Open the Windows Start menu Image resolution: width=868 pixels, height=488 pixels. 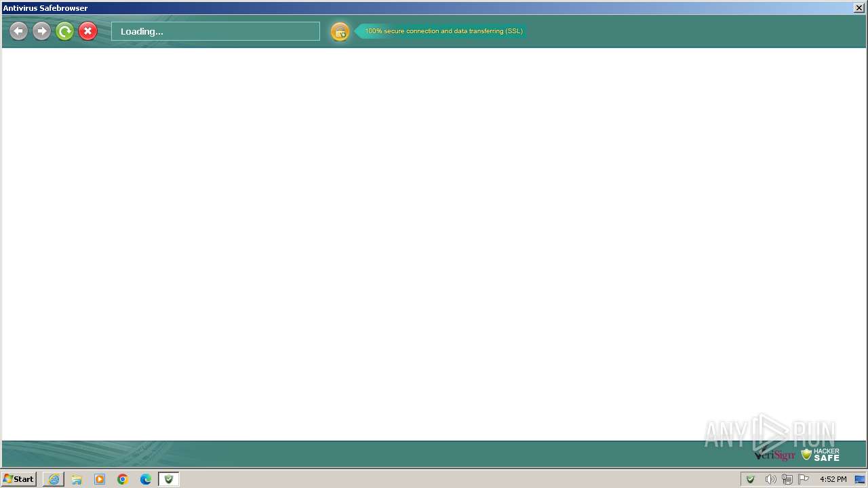click(x=19, y=479)
